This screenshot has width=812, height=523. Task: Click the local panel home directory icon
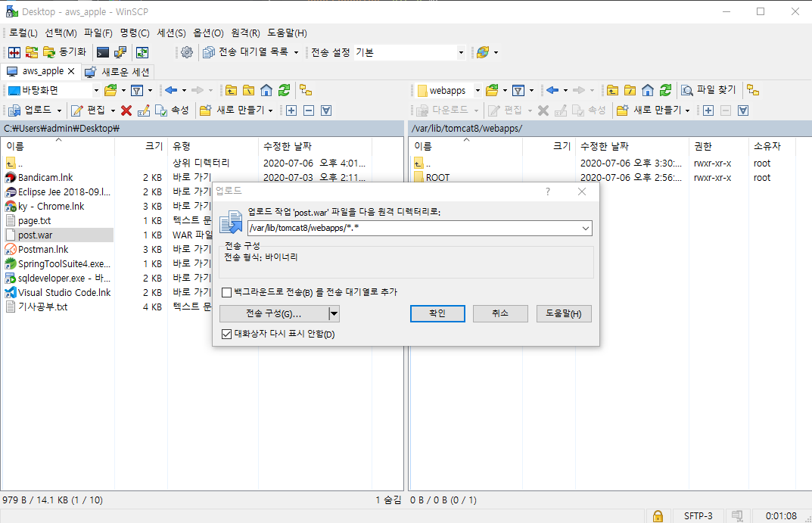coord(266,91)
